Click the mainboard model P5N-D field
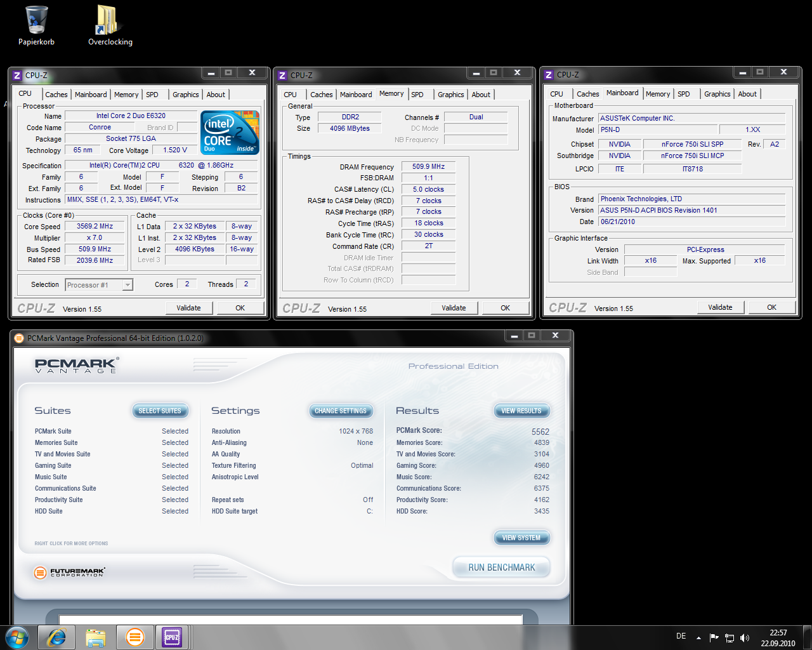The width and height of the screenshot is (812, 650). pyautogui.click(x=658, y=129)
